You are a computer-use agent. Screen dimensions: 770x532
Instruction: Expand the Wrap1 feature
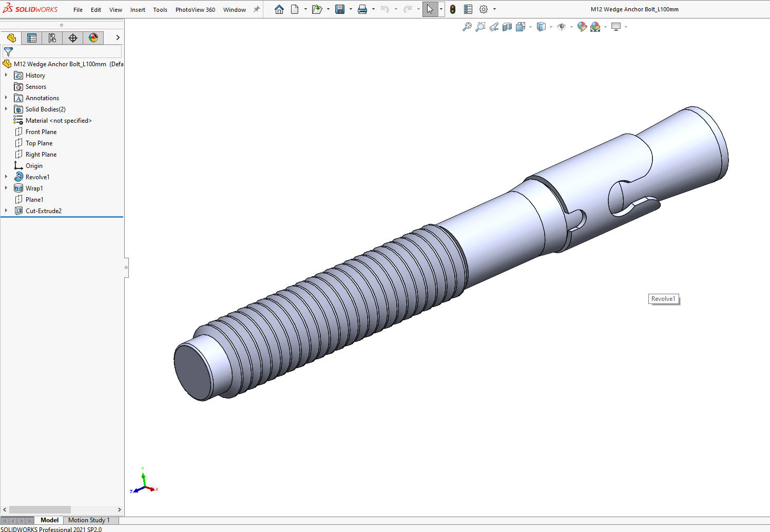[6, 188]
